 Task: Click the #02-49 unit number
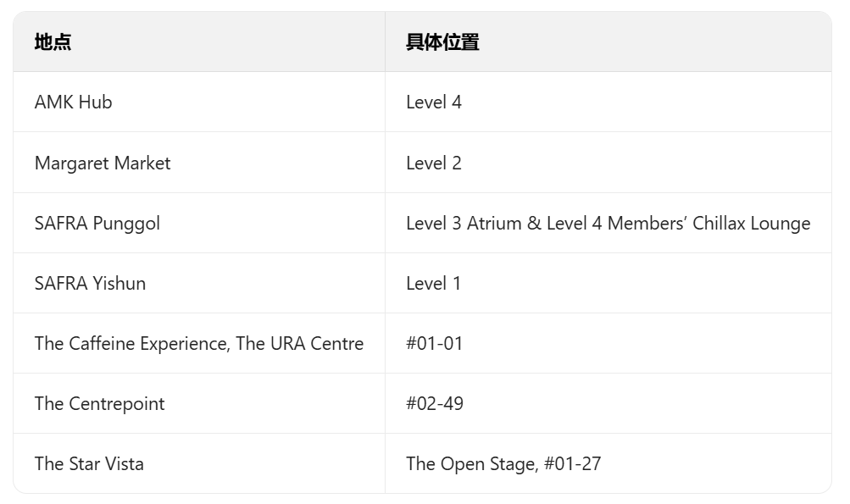[435, 404]
